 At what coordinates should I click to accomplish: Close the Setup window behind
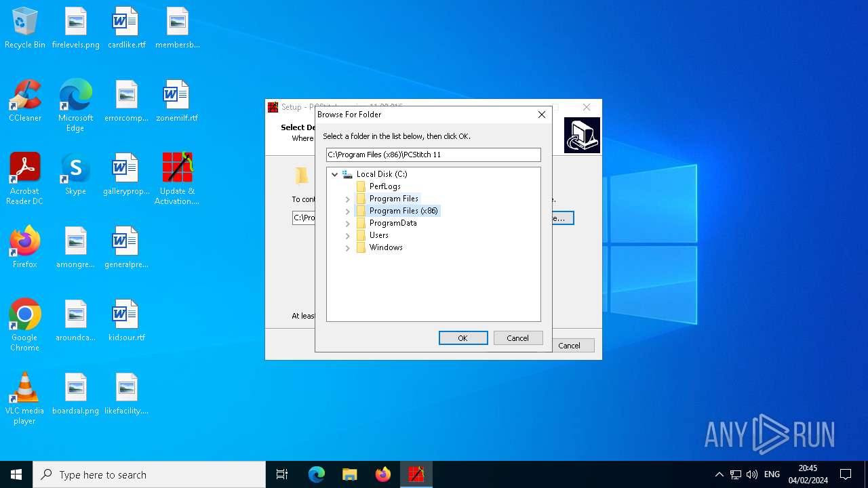click(587, 107)
